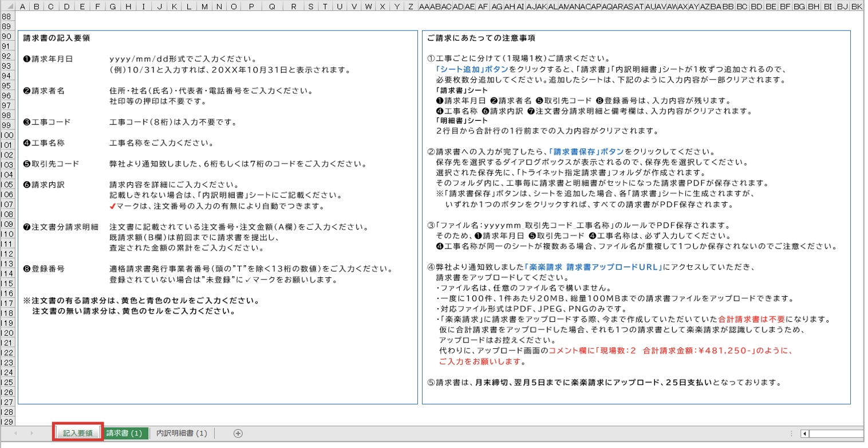
Task: Select the 内訳明細書 (1) sheet tab
Action: pos(182,434)
